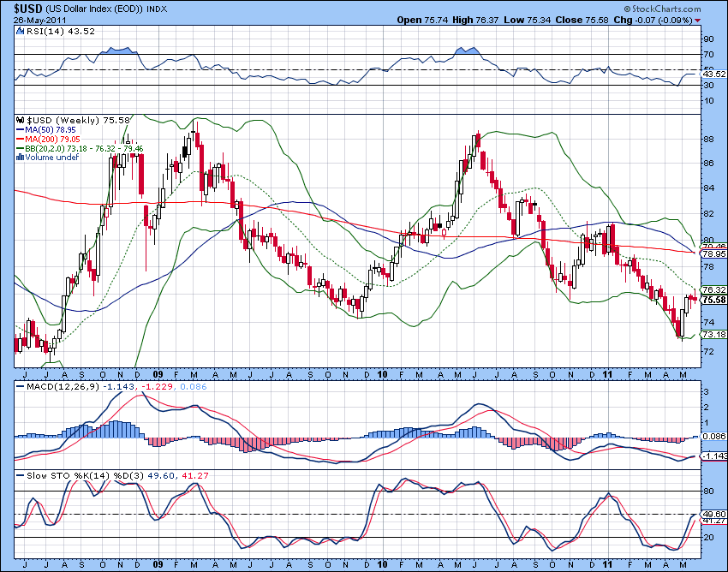Click the blue line marker before MA(50)
This screenshot has height=572, width=728.
20,130
